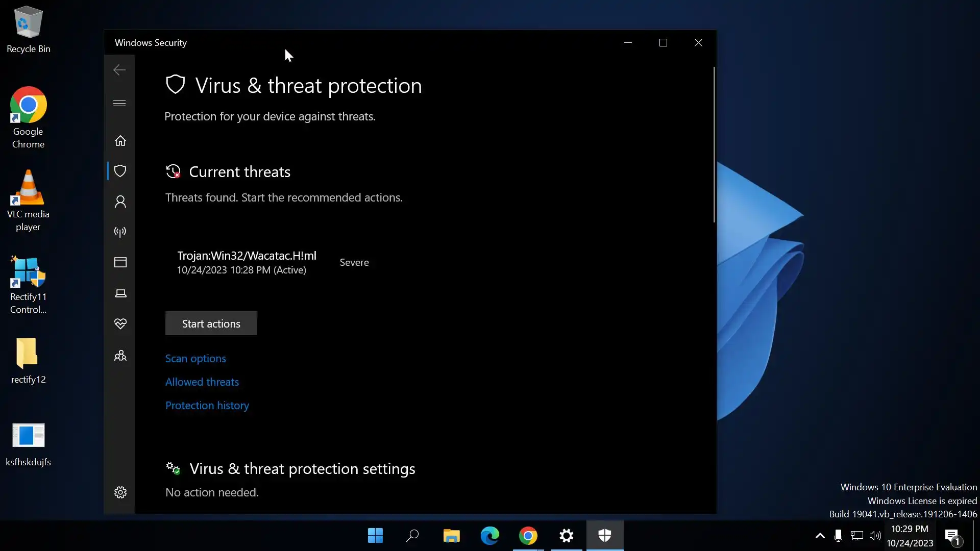Open the Home icon in sidebar

pyautogui.click(x=120, y=141)
